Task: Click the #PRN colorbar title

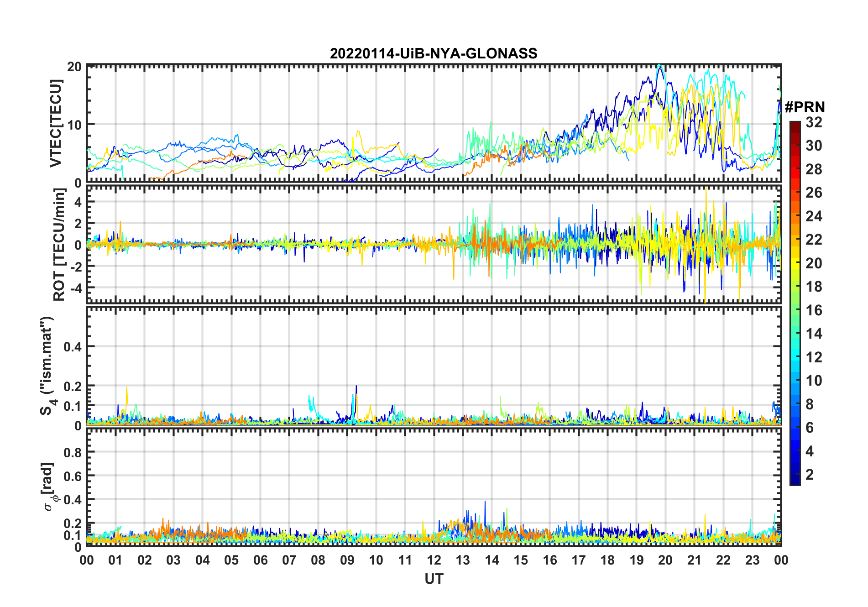Action: pyautogui.click(x=805, y=107)
